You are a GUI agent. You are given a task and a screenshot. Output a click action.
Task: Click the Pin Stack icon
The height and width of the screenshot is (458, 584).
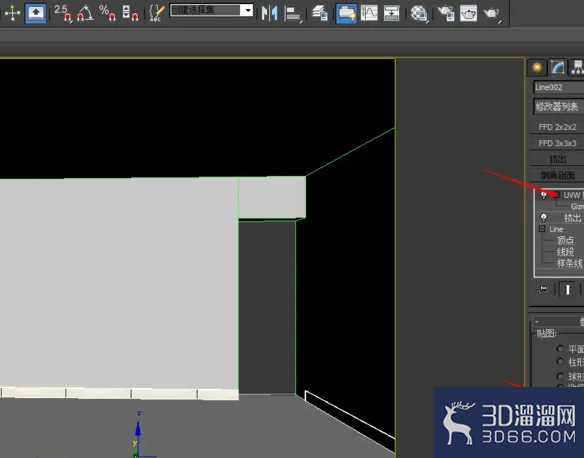(543, 289)
